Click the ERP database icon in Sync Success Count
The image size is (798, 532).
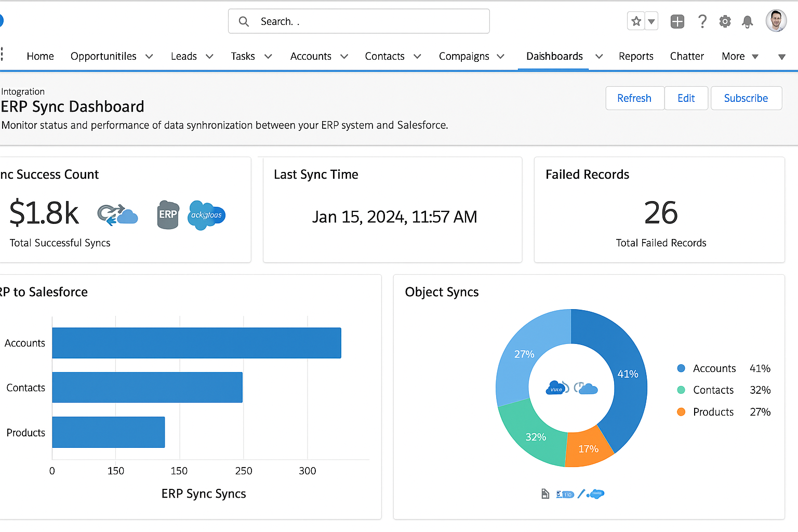[167, 214]
